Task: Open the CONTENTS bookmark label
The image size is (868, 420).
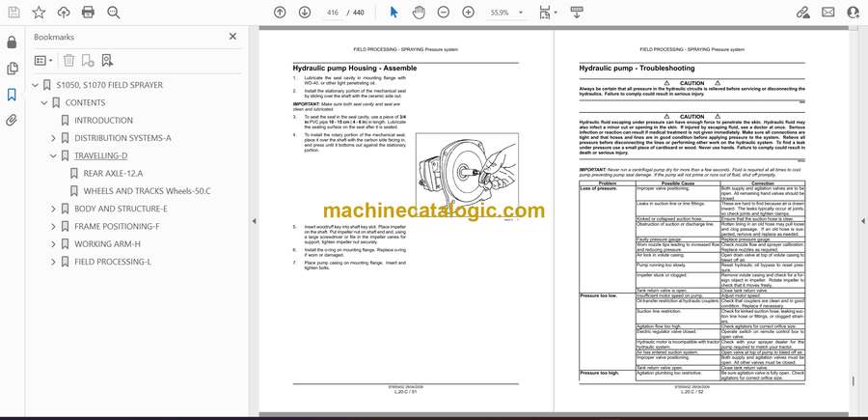Action: 85,103
